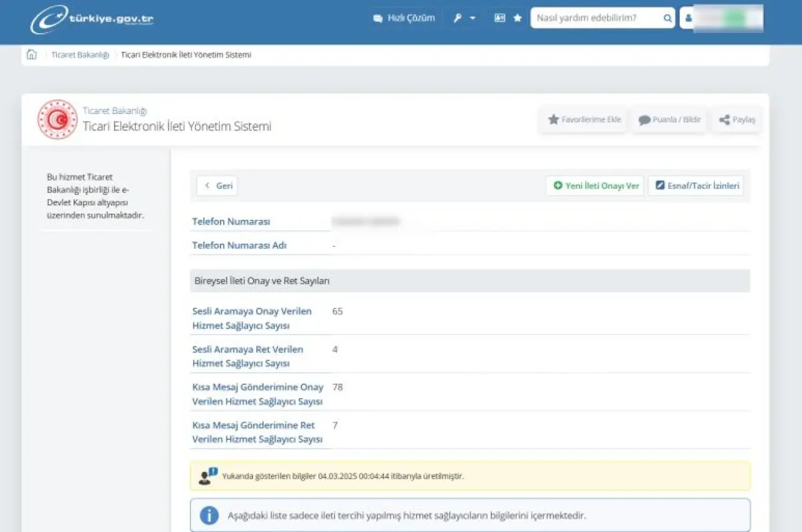Click the ID card icon in header

499,18
